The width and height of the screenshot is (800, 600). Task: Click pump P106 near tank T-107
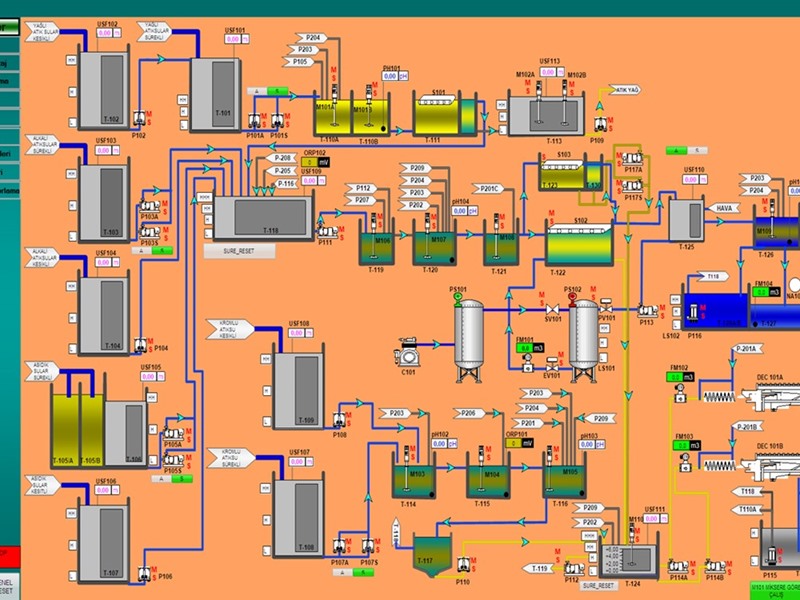point(144,573)
